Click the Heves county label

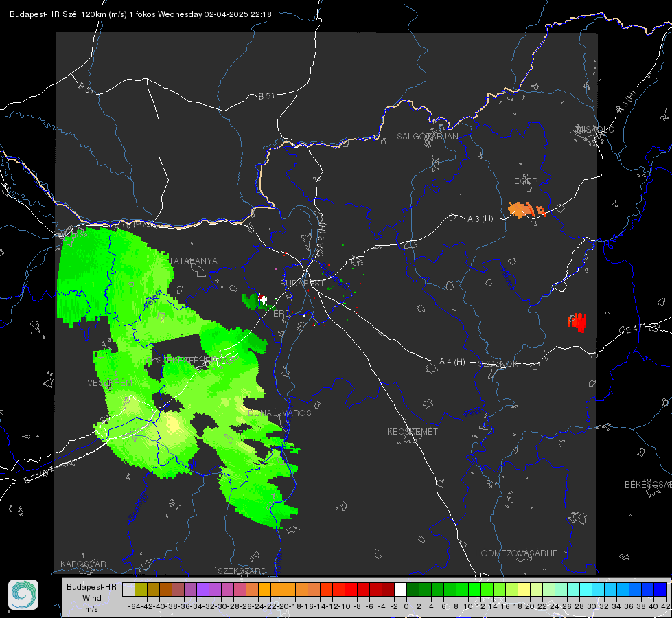[507, 279]
